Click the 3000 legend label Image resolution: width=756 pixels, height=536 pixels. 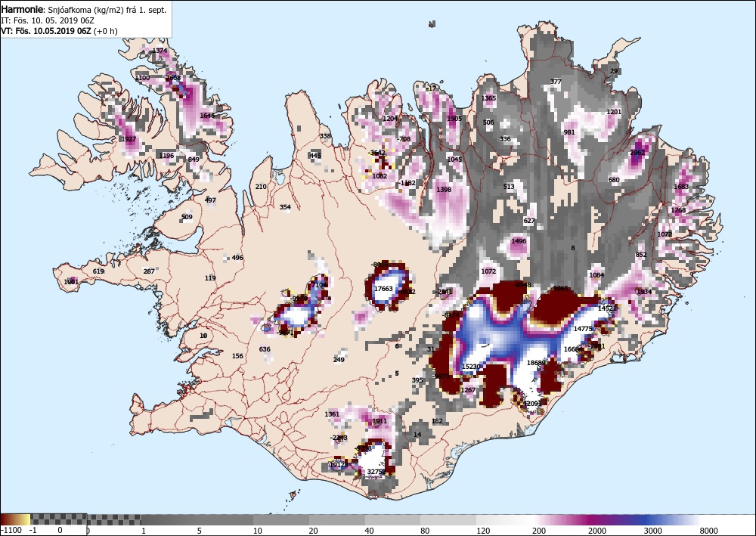[x=652, y=530]
